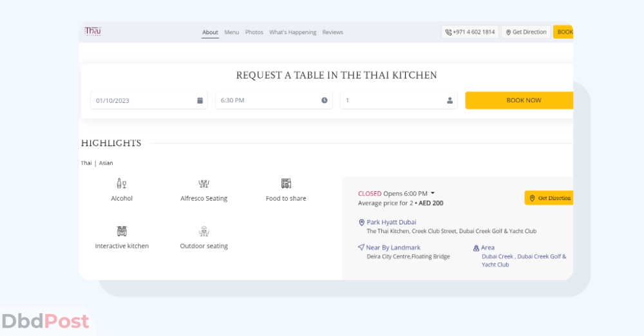This screenshot has width=644, height=336.
Task: Click the AED 200 average price text
Action: coord(431,203)
